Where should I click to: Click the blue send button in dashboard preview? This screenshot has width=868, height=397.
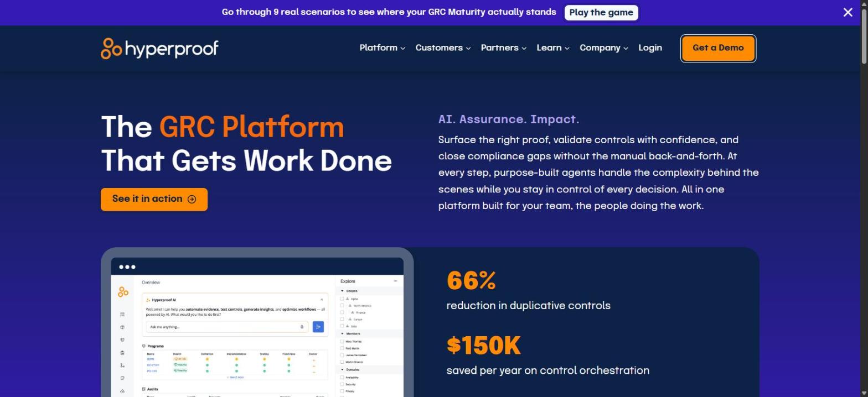pyautogui.click(x=318, y=327)
